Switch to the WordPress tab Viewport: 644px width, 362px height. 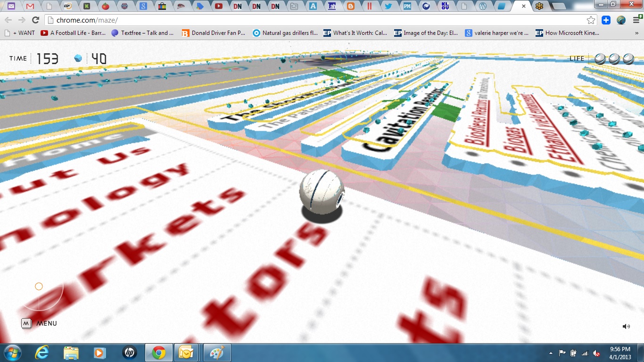(x=482, y=6)
